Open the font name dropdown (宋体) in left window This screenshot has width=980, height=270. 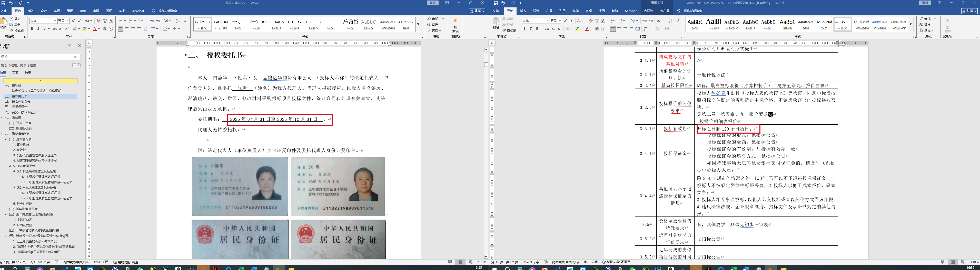point(55,21)
